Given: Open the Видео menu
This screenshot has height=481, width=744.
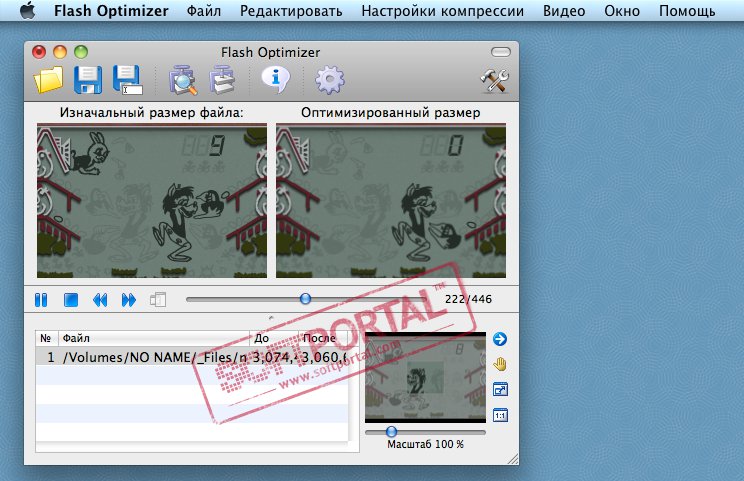Looking at the screenshot, I should click(x=564, y=10).
